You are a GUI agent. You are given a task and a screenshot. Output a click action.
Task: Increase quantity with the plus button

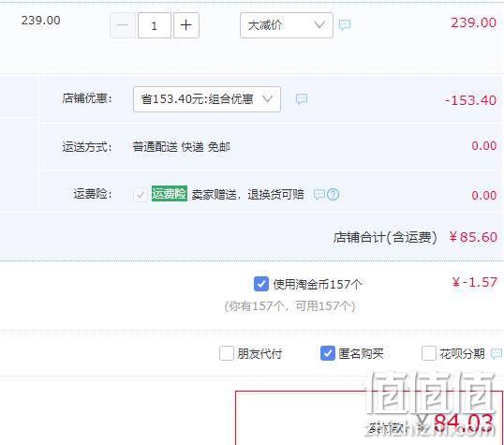tap(186, 25)
